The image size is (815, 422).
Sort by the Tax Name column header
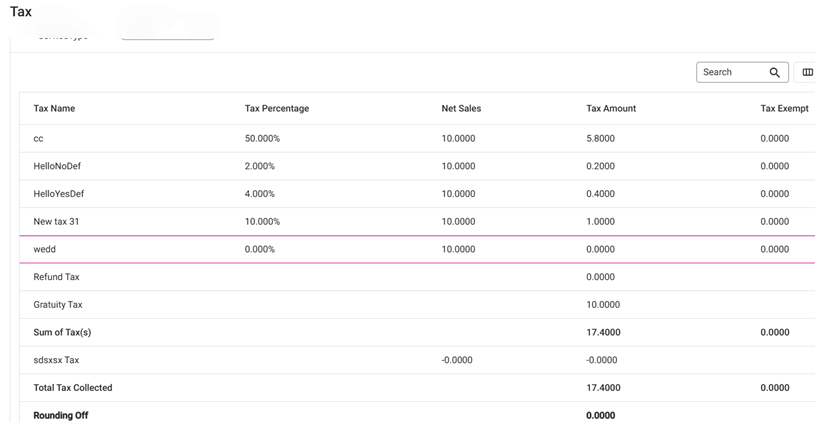(54, 109)
